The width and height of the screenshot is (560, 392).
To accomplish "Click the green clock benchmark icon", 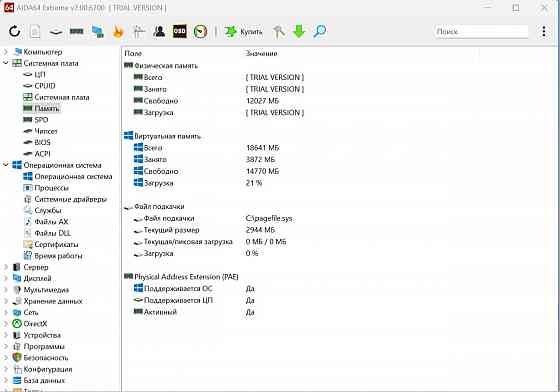I will [200, 31].
